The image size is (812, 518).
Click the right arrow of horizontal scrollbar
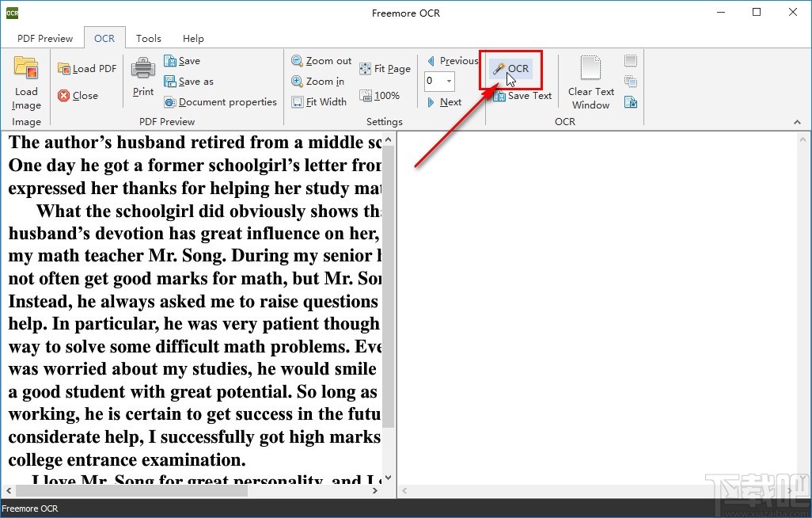(375, 490)
